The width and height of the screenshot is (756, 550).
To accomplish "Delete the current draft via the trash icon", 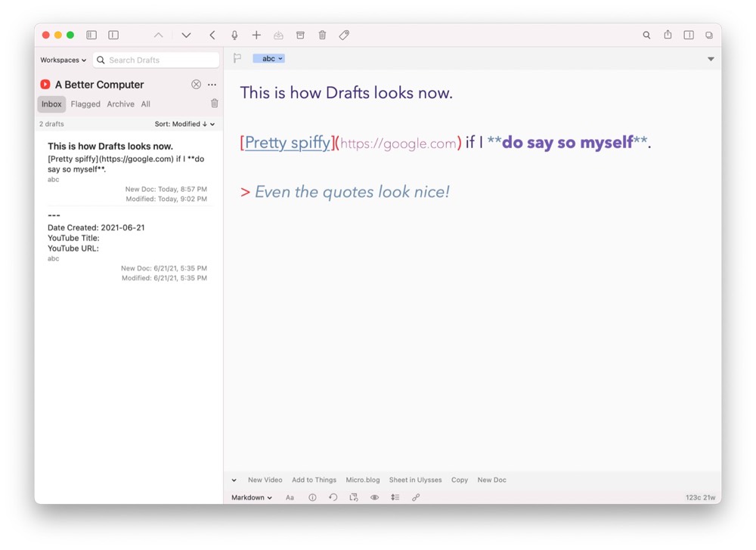I will 322,35.
